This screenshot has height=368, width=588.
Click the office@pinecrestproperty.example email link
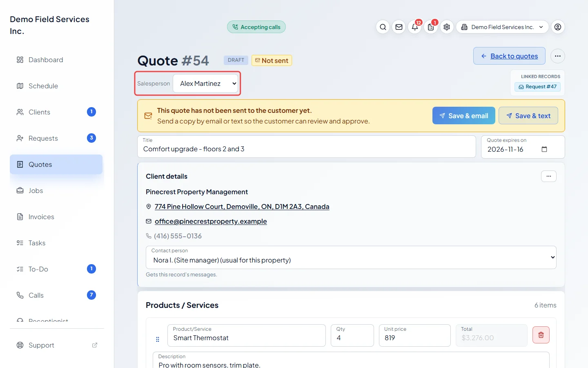211,221
